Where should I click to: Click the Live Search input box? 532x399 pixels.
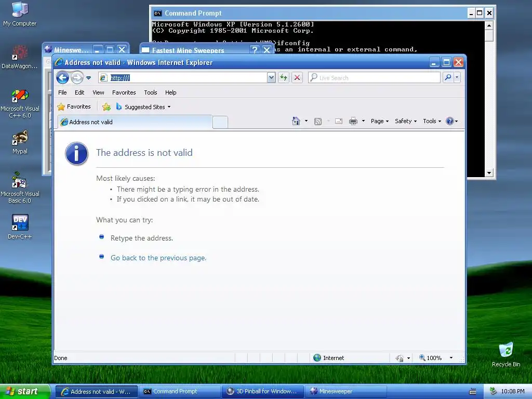pos(374,78)
